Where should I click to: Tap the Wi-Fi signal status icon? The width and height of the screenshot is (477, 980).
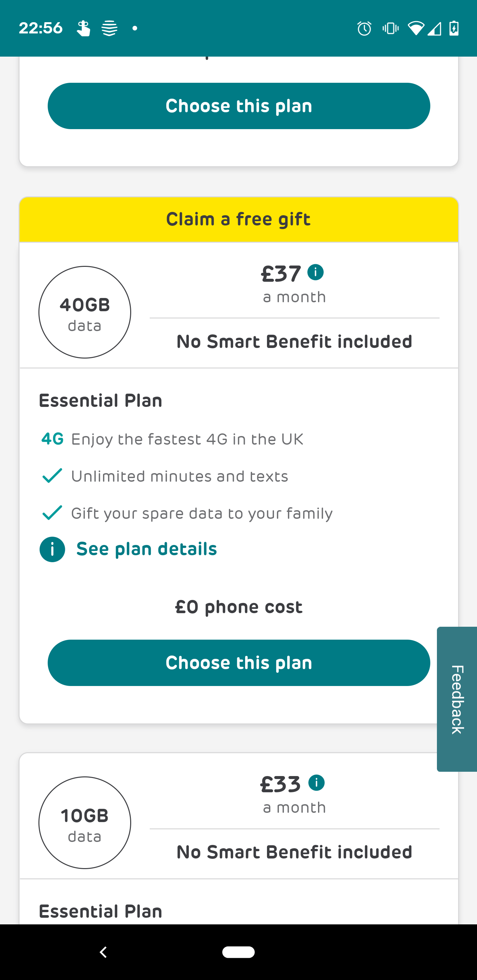click(x=415, y=28)
